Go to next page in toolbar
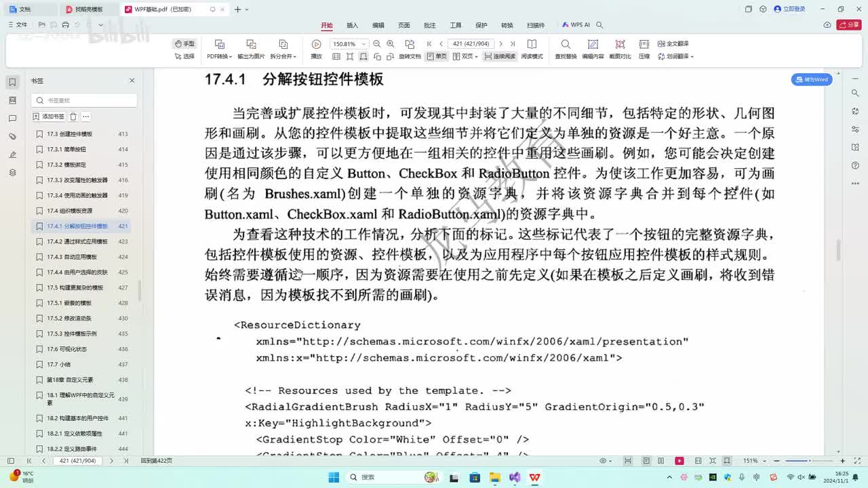 click(x=501, y=44)
